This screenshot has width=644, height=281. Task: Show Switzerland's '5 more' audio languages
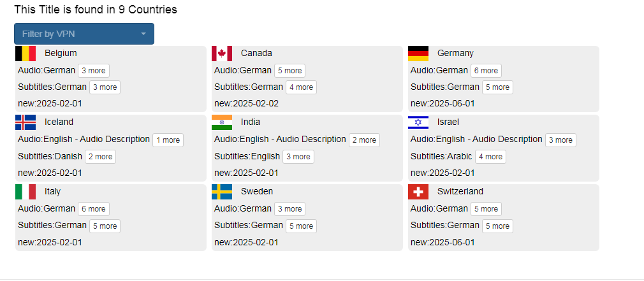(487, 209)
